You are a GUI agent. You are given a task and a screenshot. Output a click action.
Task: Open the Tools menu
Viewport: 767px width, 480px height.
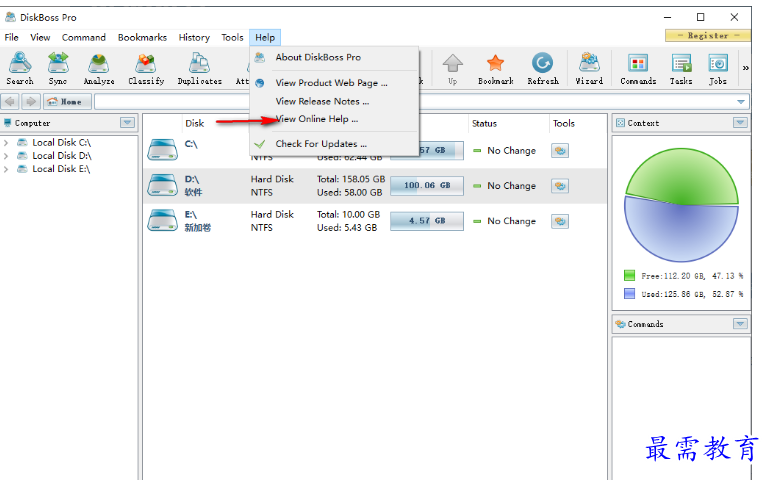[232, 37]
